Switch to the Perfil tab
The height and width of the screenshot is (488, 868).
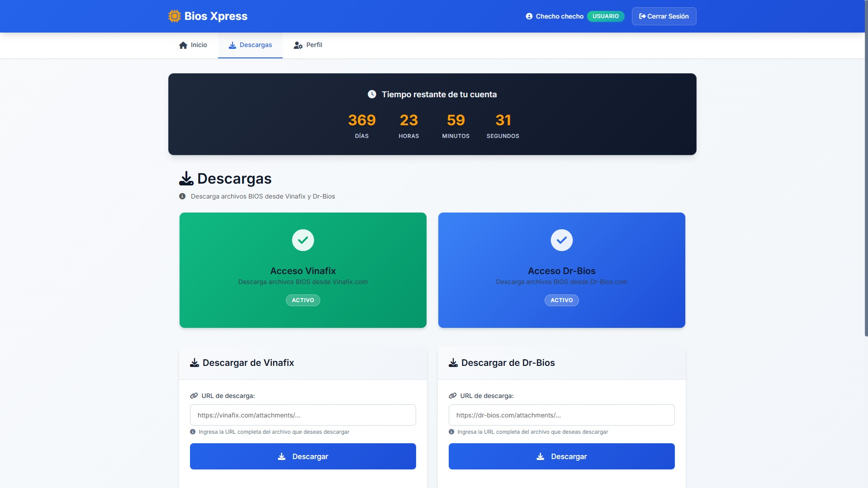(308, 45)
